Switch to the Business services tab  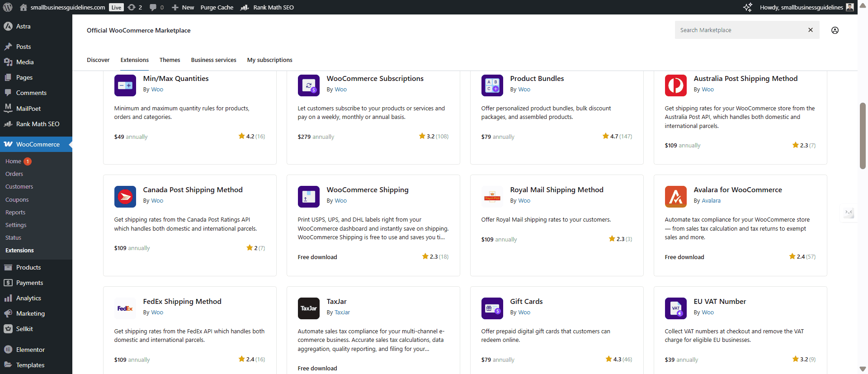pyautogui.click(x=213, y=60)
